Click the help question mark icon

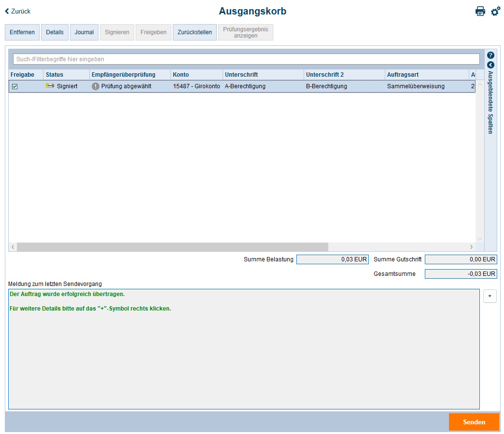click(x=490, y=54)
